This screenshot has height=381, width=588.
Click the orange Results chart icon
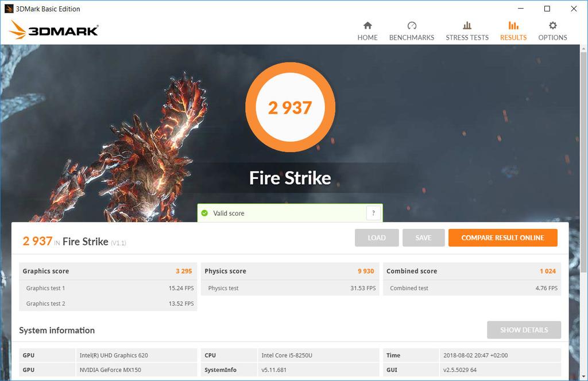coord(513,25)
